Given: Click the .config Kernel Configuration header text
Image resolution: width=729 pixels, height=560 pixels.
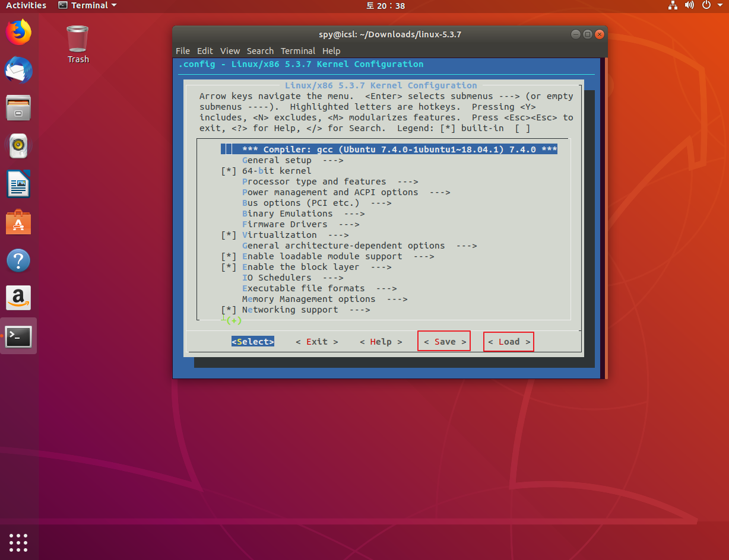Looking at the screenshot, I should coord(301,64).
